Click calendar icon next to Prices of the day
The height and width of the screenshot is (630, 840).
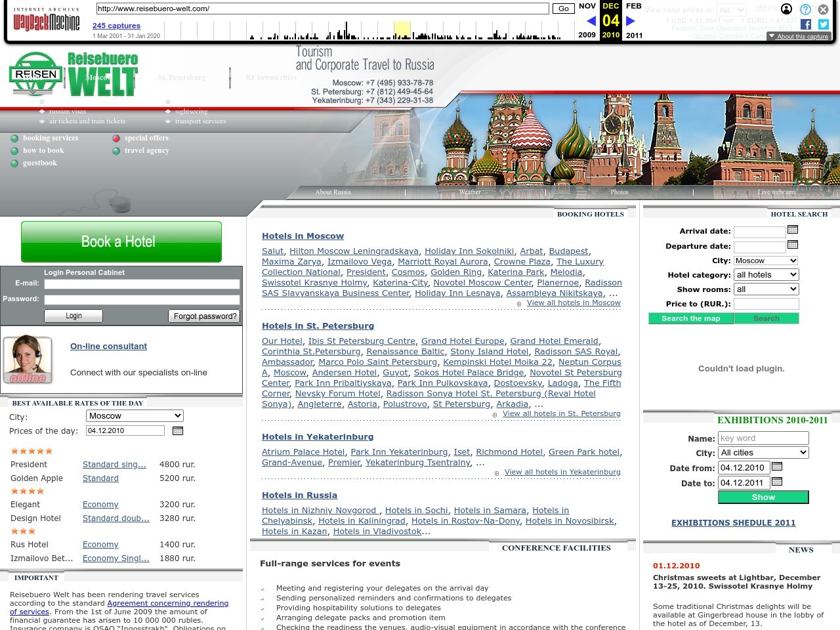177,430
